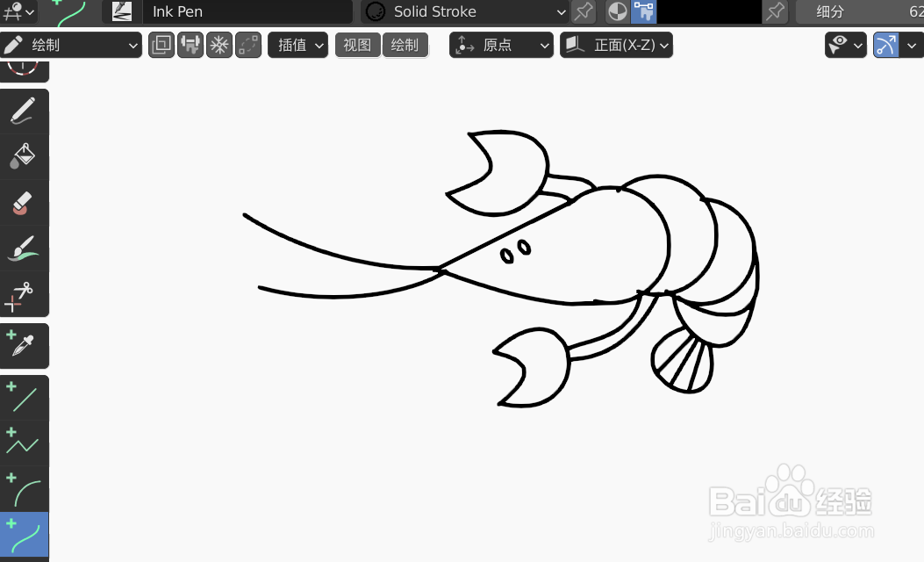Toggle the blue Guides icon button
This screenshot has height=562, width=924.
coord(885,45)
